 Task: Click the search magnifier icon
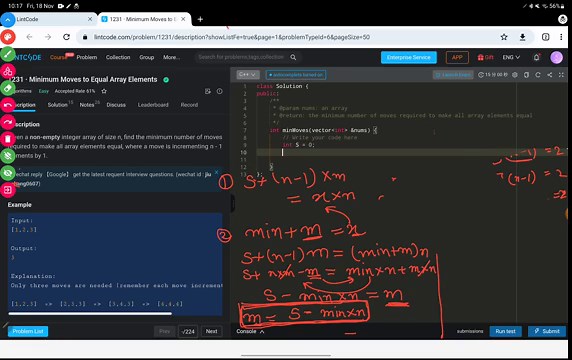293,57
